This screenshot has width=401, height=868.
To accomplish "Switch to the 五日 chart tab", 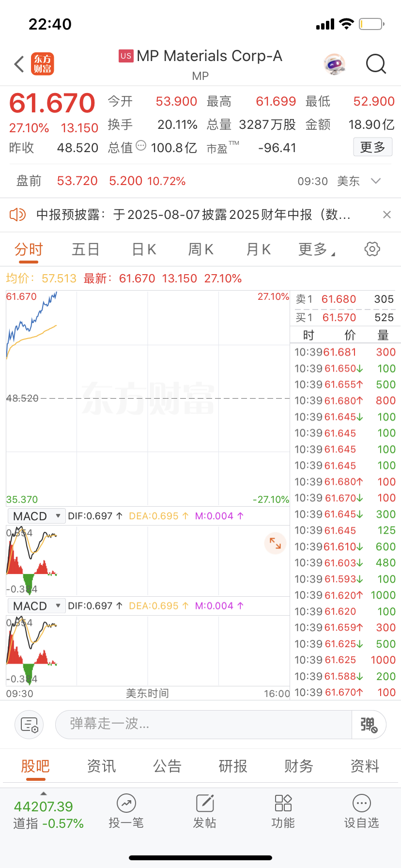I will (86, 249).
